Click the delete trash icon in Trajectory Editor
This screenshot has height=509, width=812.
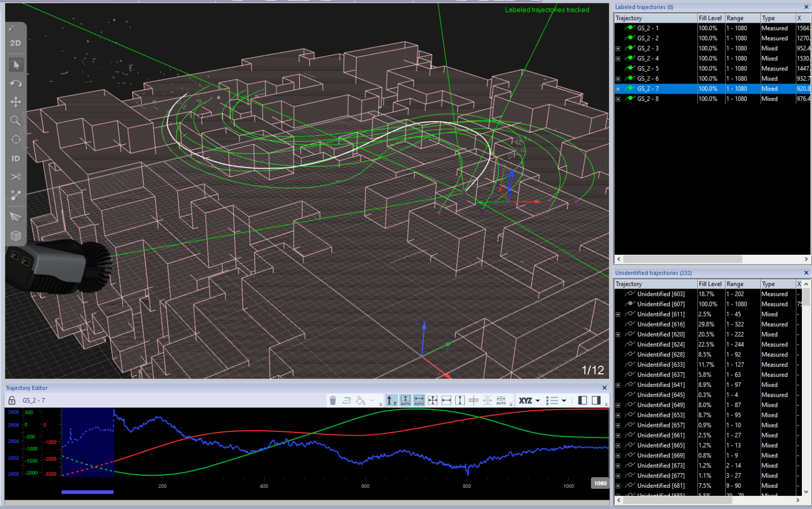tap(333, 401)
